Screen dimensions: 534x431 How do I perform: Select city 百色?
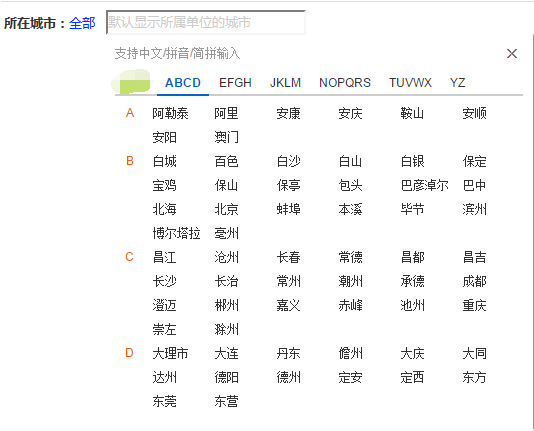click(226, 161)
